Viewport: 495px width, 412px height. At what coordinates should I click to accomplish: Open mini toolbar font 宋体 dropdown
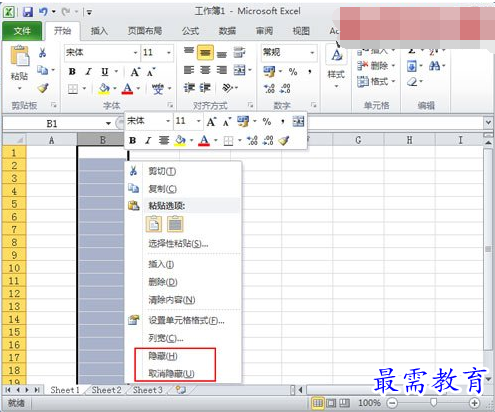coord(168,121)
